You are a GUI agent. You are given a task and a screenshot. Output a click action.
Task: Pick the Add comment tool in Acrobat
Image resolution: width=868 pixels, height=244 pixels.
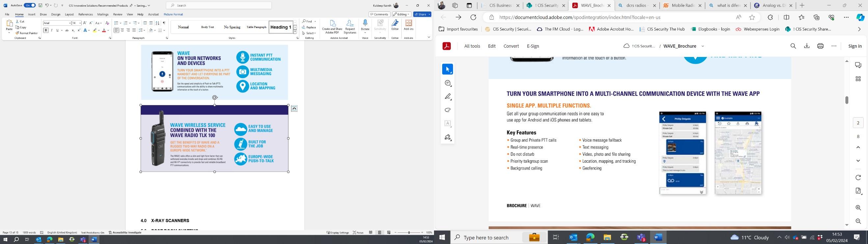coord(448,83)
